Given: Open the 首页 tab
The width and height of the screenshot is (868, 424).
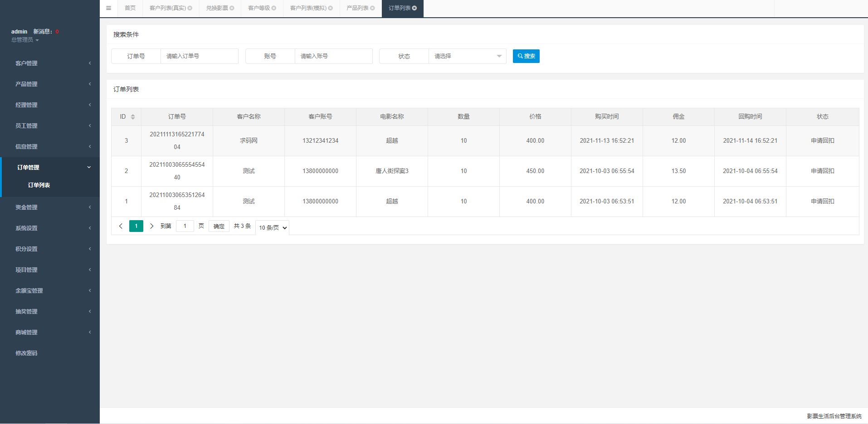Looking at the screenshot, I should tap(130, 8).
